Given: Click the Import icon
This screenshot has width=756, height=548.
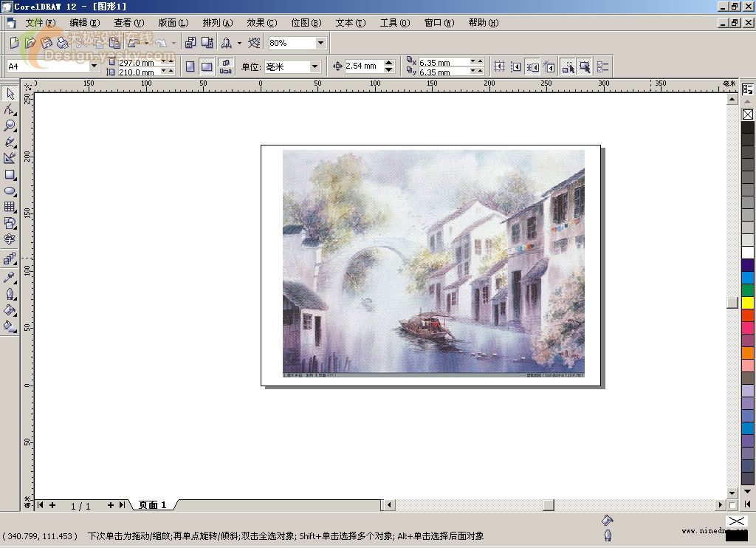Looking at the screenshot, I should [190, 43].
